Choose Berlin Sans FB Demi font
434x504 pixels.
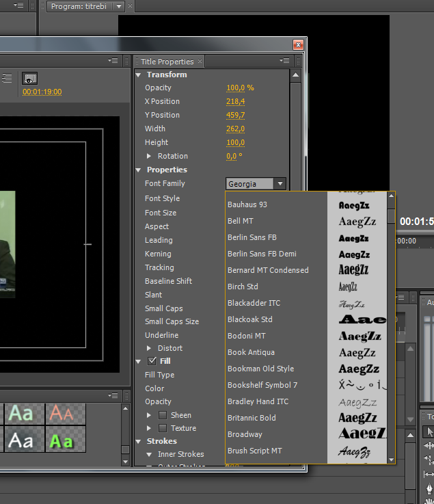[x=276, y=254]
